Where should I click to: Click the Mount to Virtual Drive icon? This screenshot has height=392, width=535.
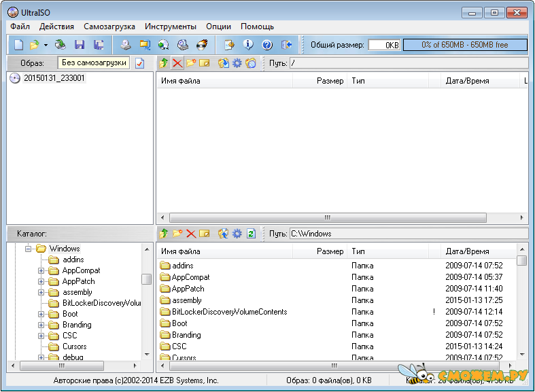pyautogui.click(x=183, y=45)
